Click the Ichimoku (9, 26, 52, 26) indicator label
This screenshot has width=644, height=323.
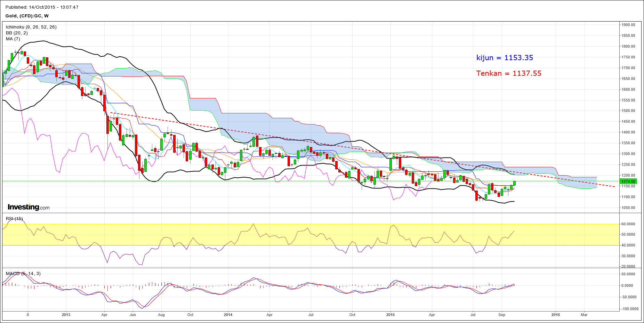31,27
